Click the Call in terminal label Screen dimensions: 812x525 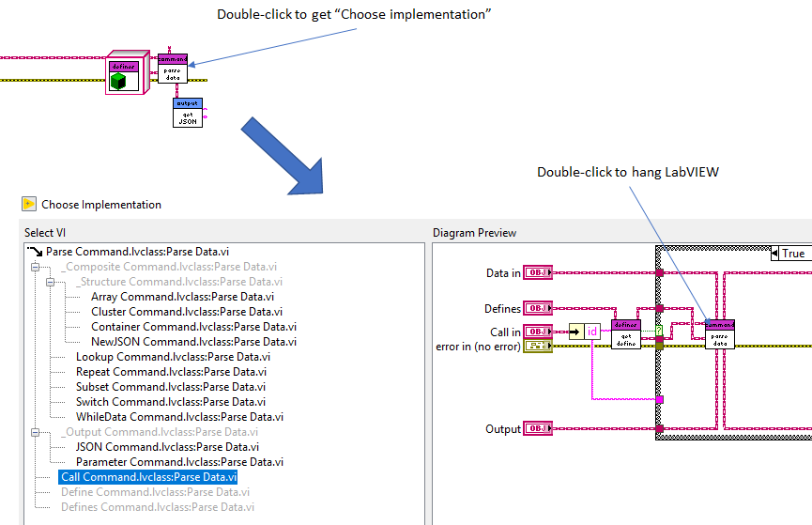[x=505, y=332]
